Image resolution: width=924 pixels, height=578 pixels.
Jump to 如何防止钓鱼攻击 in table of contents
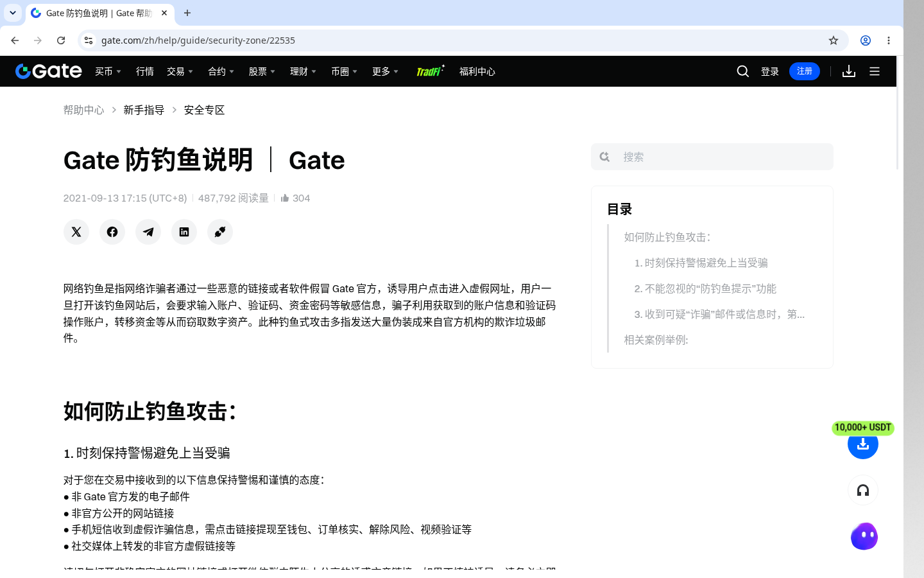(667, 237)
